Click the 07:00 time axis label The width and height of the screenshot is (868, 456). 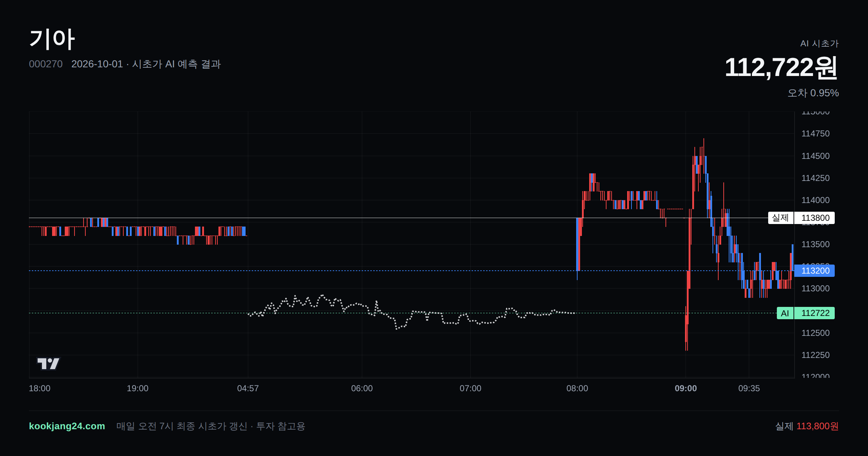coord(471,388)
